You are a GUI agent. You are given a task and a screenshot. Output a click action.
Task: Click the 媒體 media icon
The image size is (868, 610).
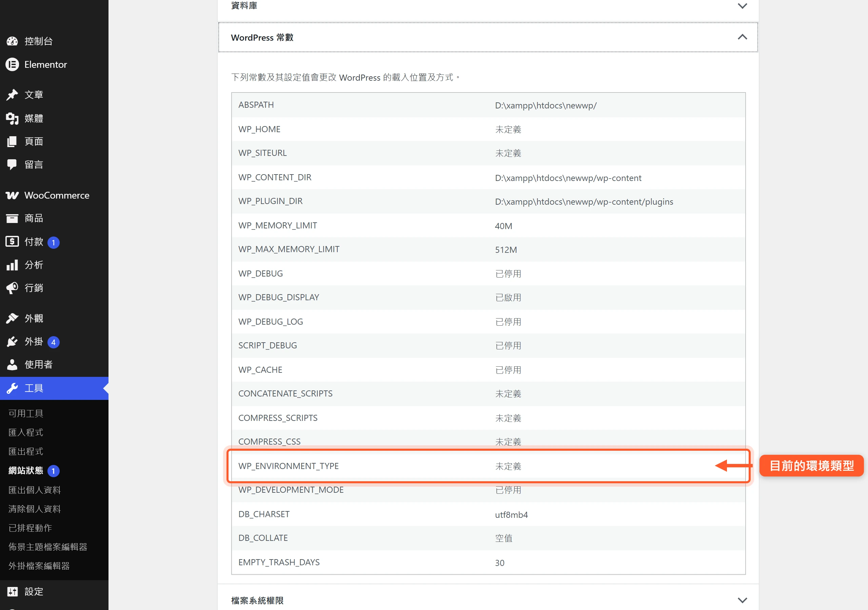(12, 118)
